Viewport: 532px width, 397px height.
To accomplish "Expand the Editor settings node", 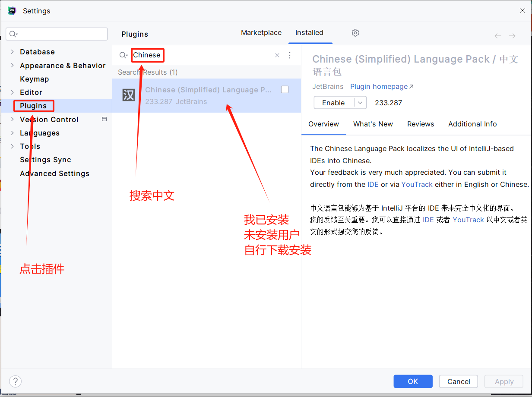I will [12, 92].
